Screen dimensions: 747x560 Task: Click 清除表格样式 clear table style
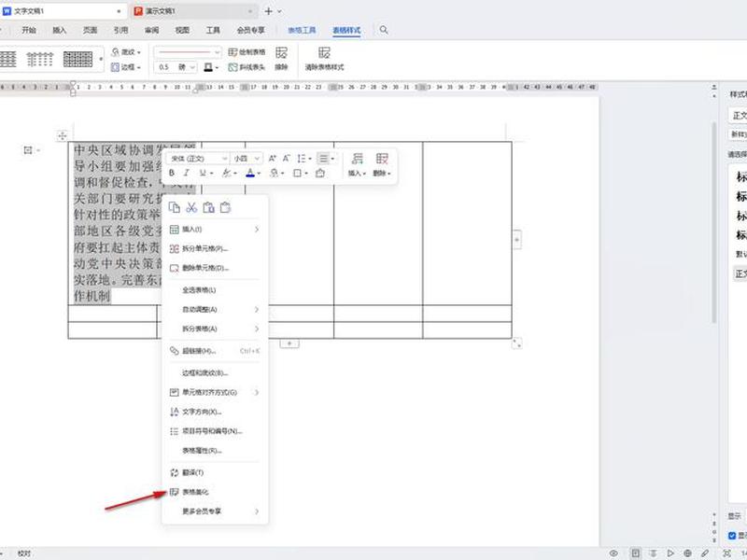click(x=324, y=59)
